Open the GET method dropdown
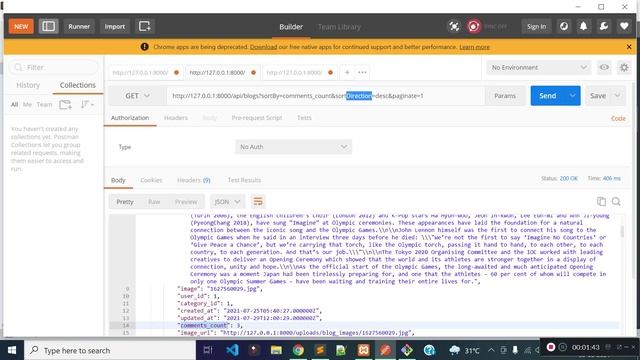This screenshot has height=360, width=640. 137,96
